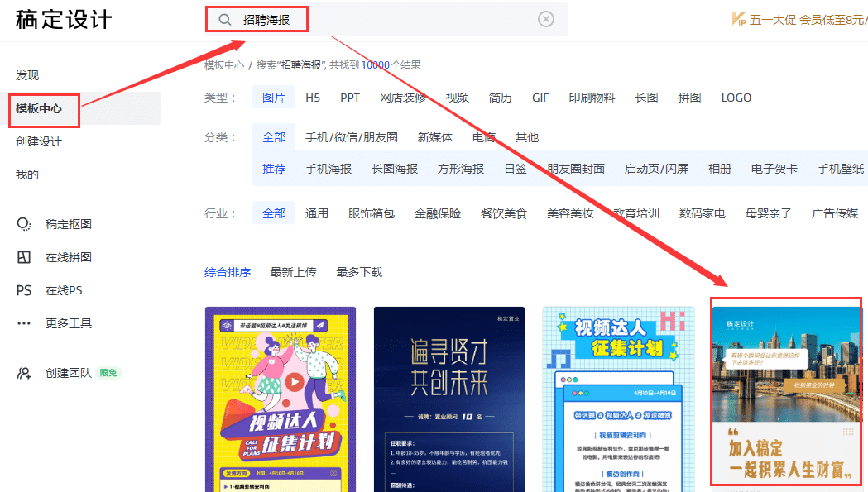This screenshot has width=868, height=492.
Task: Choose 全部 in the 行业 row
Action: [x=274, y=213]
